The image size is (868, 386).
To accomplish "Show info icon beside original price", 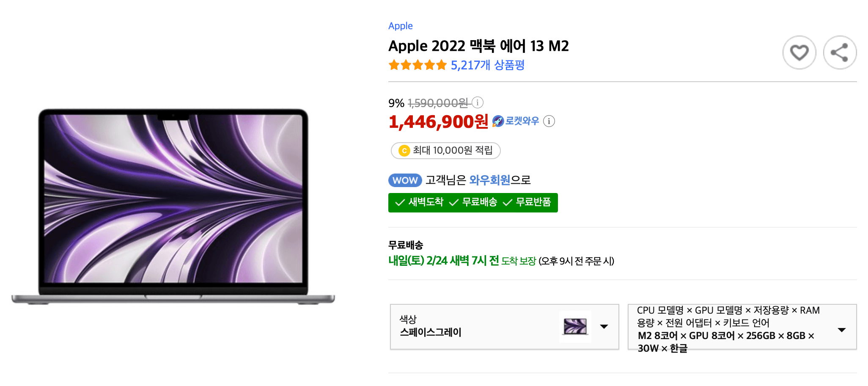I will 478,102.
